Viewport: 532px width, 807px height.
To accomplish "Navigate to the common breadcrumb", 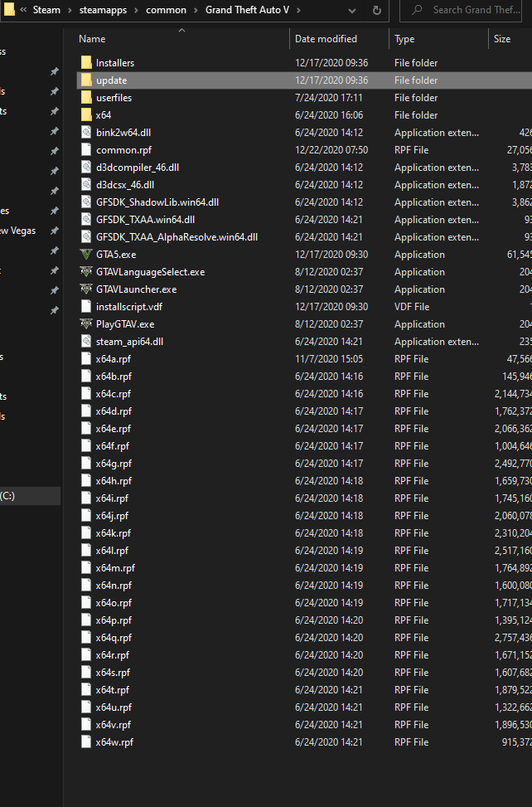I will point(166,10).
